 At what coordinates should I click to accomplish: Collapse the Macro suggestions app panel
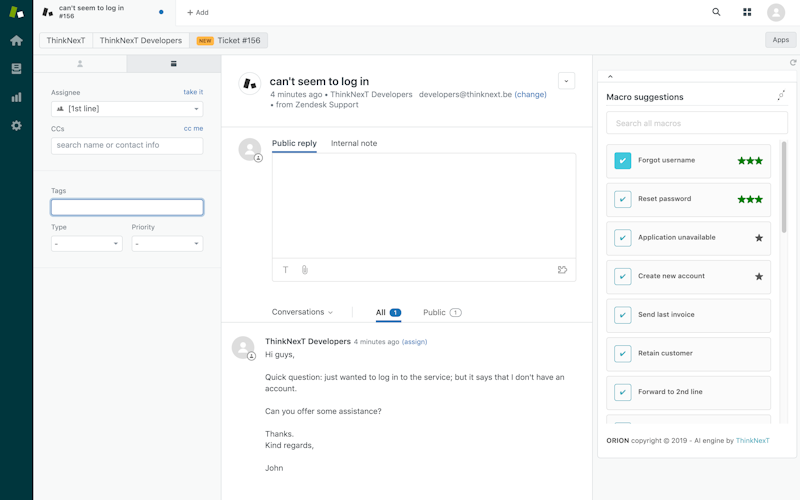tap(610, 77)
